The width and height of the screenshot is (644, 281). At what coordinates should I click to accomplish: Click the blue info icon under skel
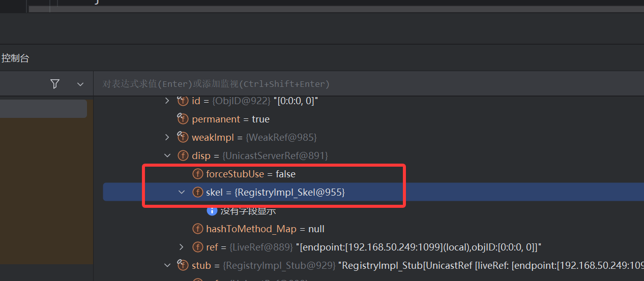212,210
